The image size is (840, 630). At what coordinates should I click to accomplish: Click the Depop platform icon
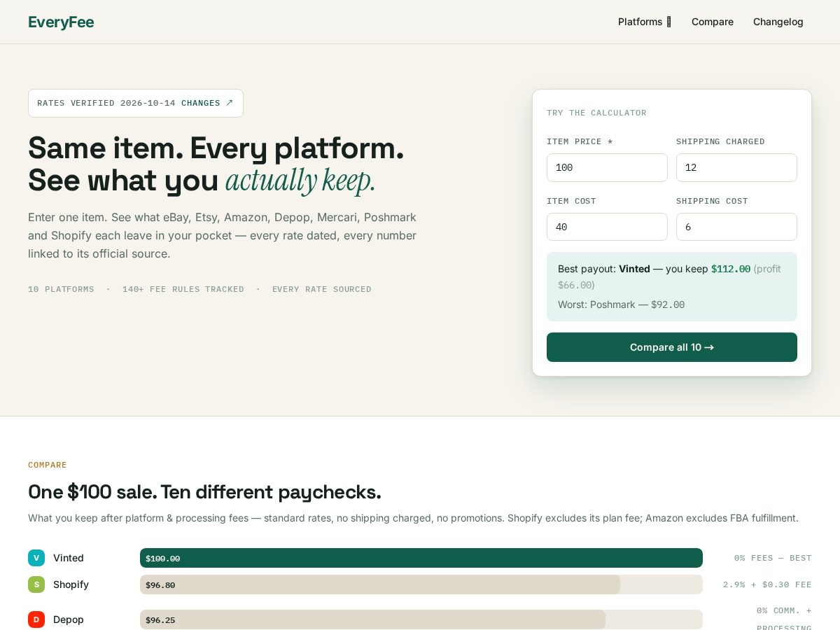pos(36,619)
